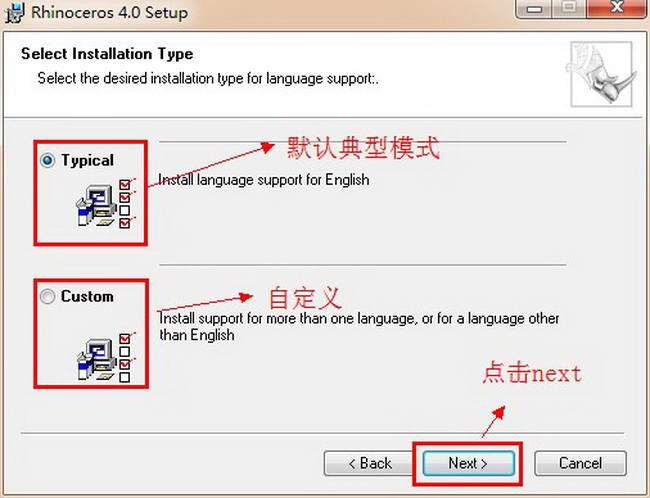
Task: Go to the previous step with Back
Action: 369,463
